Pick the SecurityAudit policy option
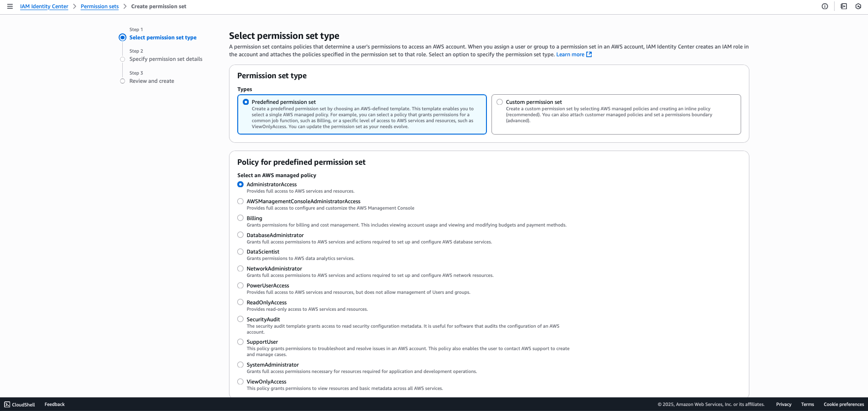 (x=240, y=319)
